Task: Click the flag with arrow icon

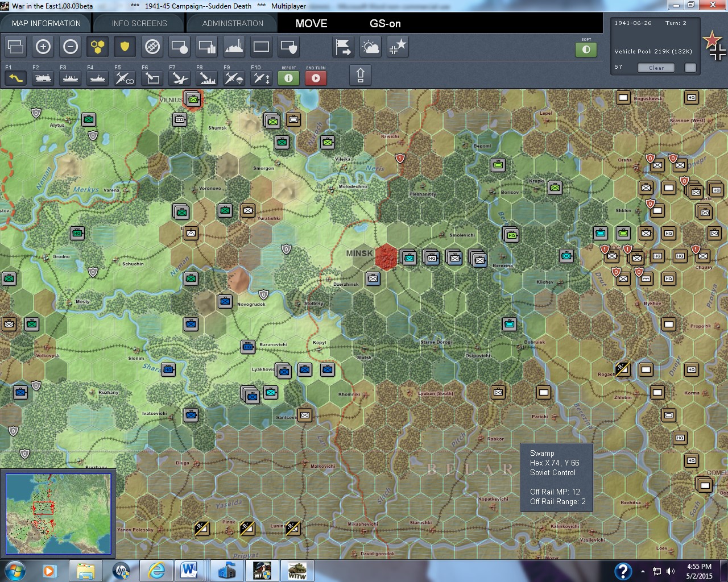Action: tap(344, 47)
